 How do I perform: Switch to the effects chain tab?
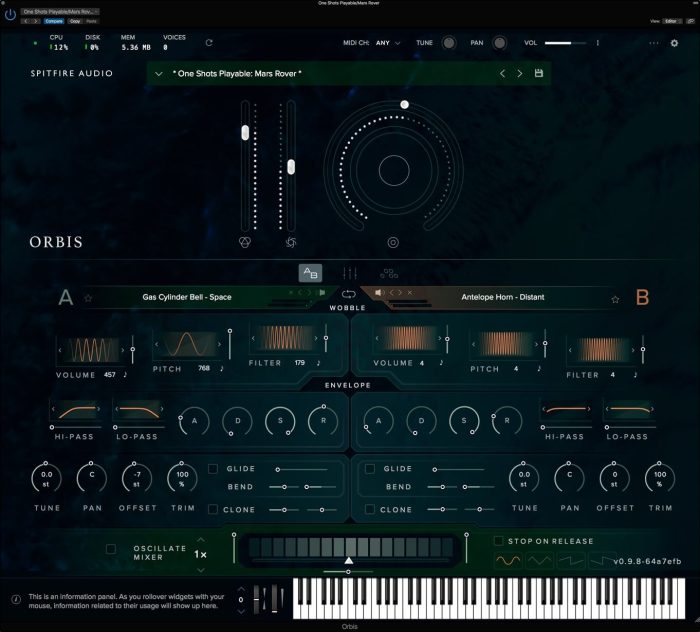pos(389,273)
